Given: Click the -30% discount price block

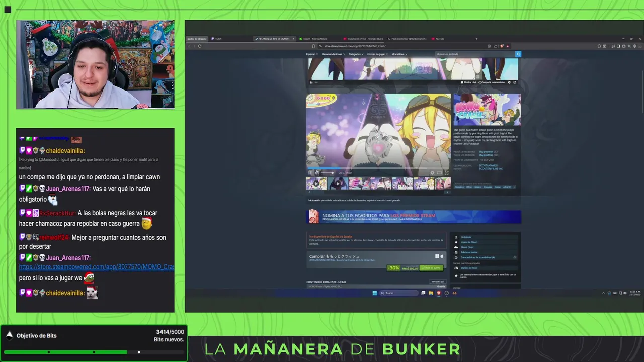Looking at the screenshot, I should (x=403, y=268).
